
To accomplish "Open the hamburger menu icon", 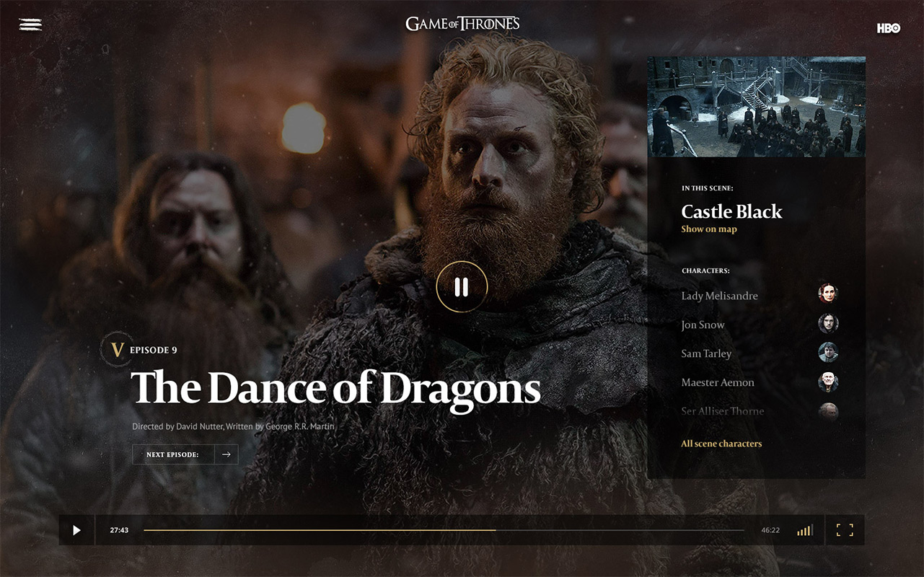I will [x=30, y=25].
